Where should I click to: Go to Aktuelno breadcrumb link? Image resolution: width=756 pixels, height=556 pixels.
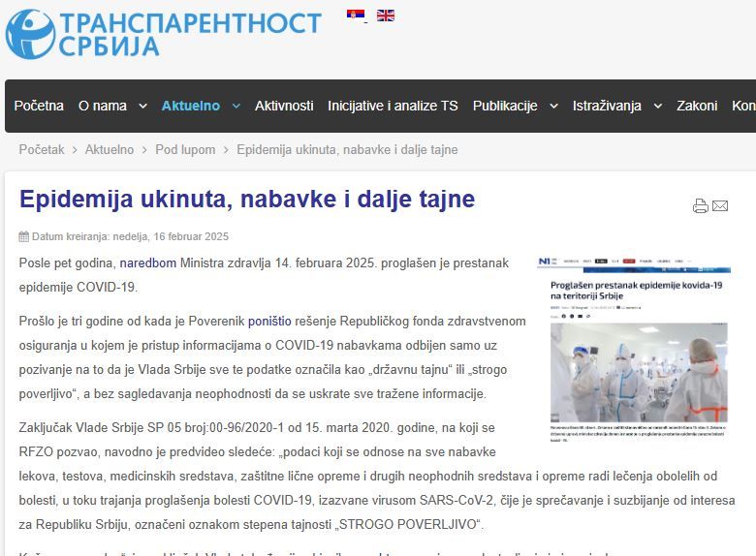click(x=110, y=150)
